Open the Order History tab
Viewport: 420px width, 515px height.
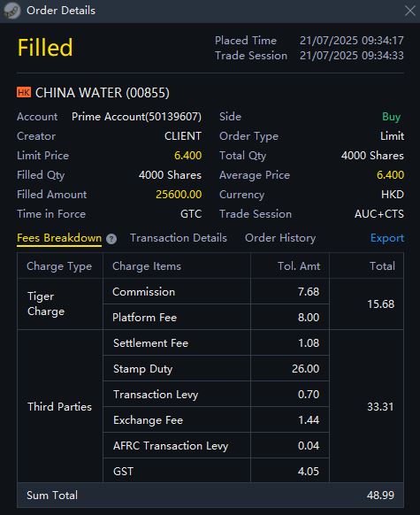point(280,238)
